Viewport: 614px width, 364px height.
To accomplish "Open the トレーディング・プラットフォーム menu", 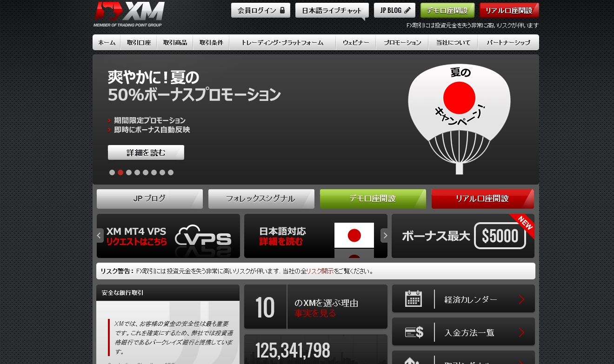I will click(282, 42).
